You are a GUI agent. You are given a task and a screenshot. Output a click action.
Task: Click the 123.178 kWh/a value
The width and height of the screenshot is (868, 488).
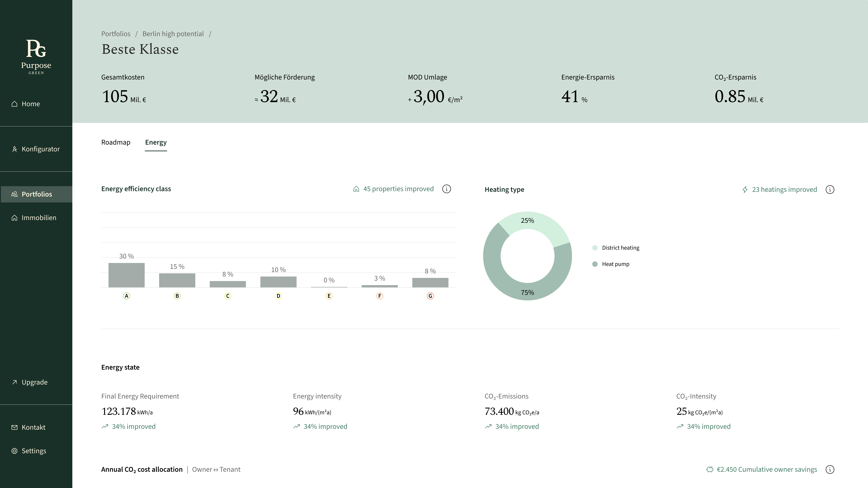point(127,412)
